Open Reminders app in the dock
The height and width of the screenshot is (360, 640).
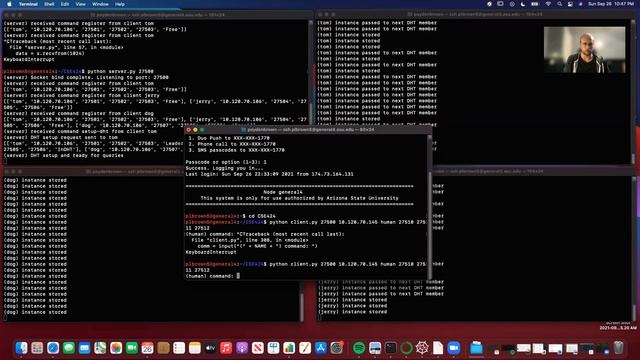click(179, 348)
